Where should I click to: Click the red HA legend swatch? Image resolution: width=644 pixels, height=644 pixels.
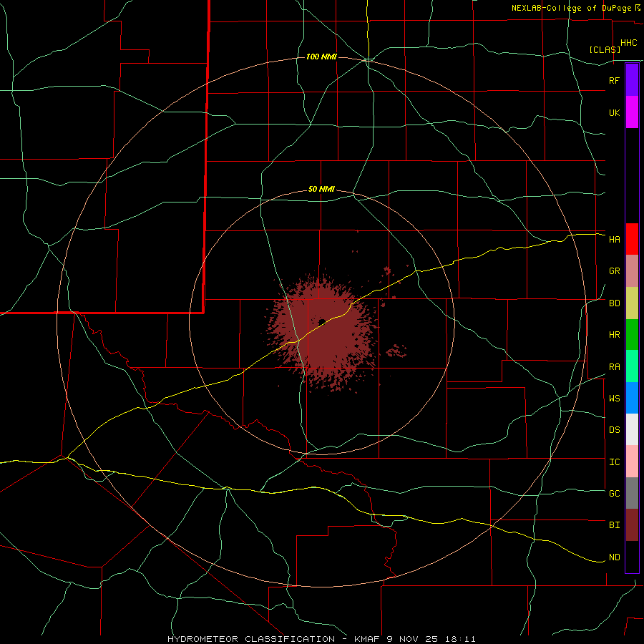632,239
